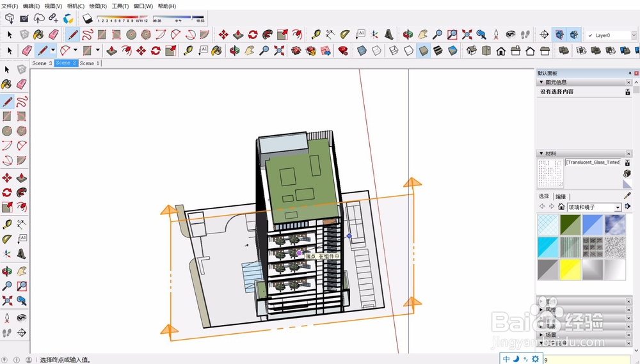The height and width of the screenshot is (364, 640).
Task: Select the Polygon tool
Action: click(146, 35)
